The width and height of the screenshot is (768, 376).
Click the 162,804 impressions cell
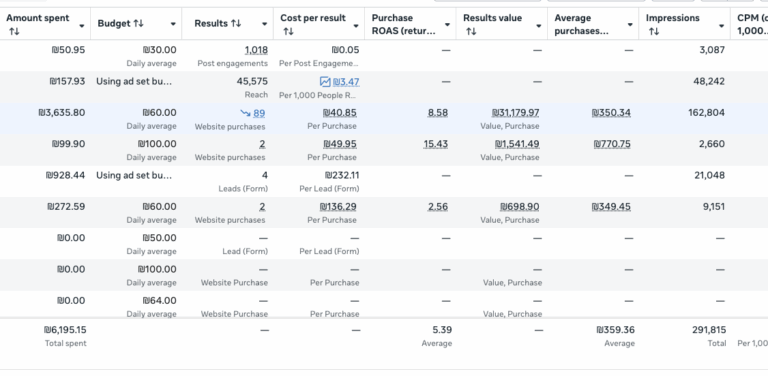click(708, 113)
